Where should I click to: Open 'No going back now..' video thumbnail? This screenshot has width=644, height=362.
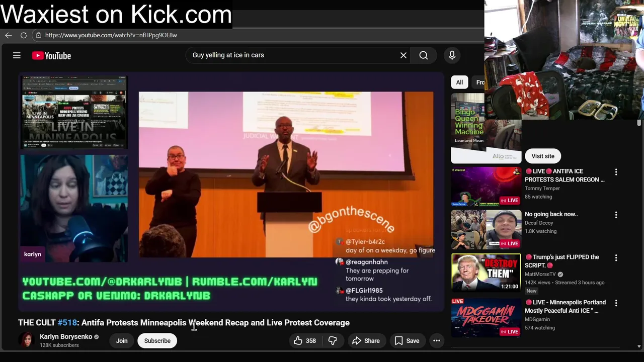click(x=486, y=229)
